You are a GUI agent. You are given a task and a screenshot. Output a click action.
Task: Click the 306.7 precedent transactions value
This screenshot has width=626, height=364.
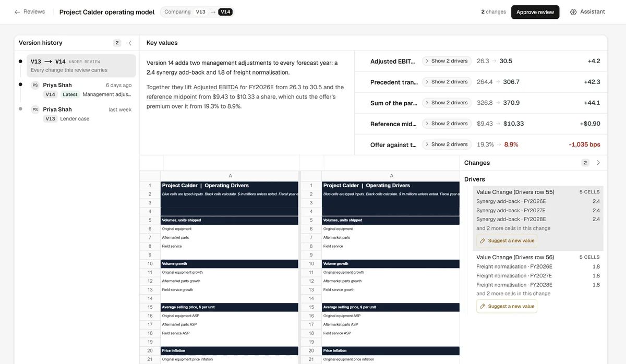tap(511, 82)
